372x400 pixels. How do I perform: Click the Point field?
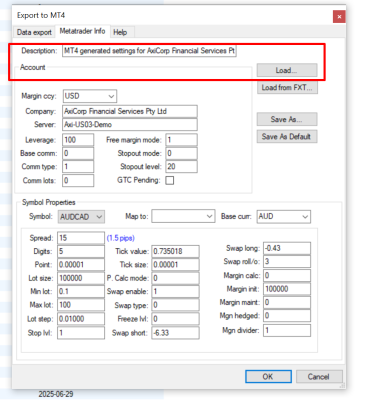81,265
